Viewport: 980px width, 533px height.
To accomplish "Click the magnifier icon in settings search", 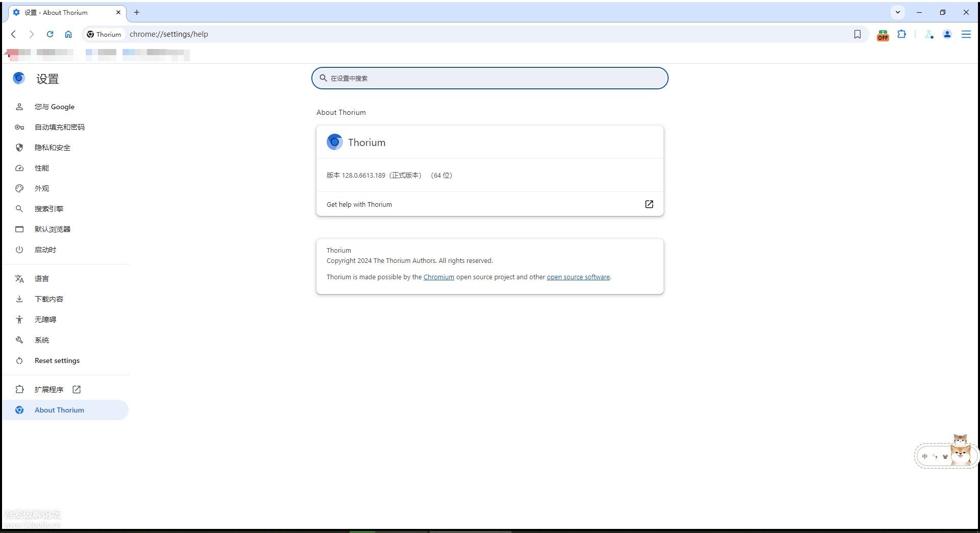I will (x=323, y=78).
